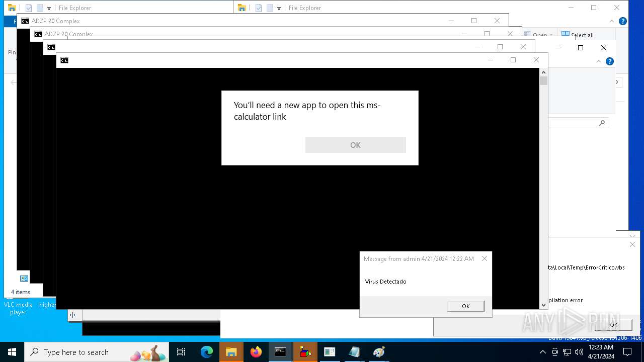
Task: Collapse the ribbon in front File Explorer window
Action: pos(599,61)
